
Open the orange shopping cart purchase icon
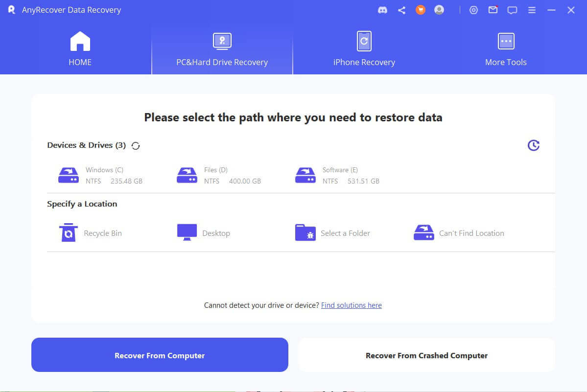(420, 10)
